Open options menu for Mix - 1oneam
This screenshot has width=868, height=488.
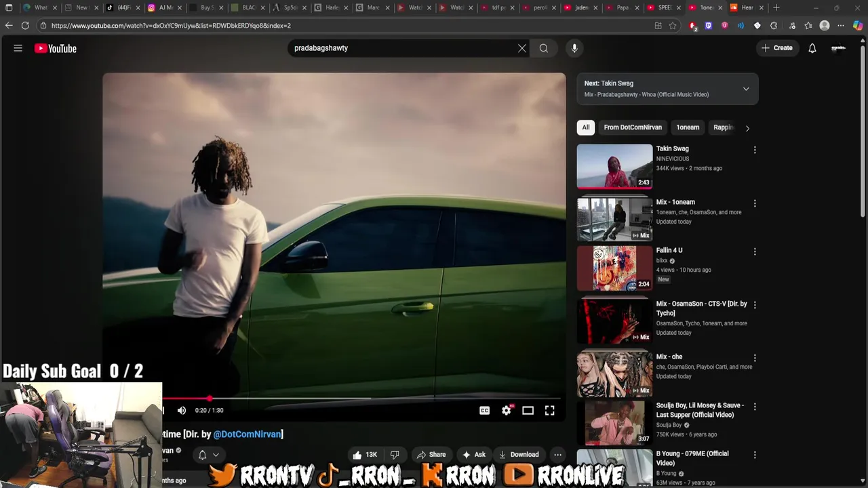pos(755,203)
